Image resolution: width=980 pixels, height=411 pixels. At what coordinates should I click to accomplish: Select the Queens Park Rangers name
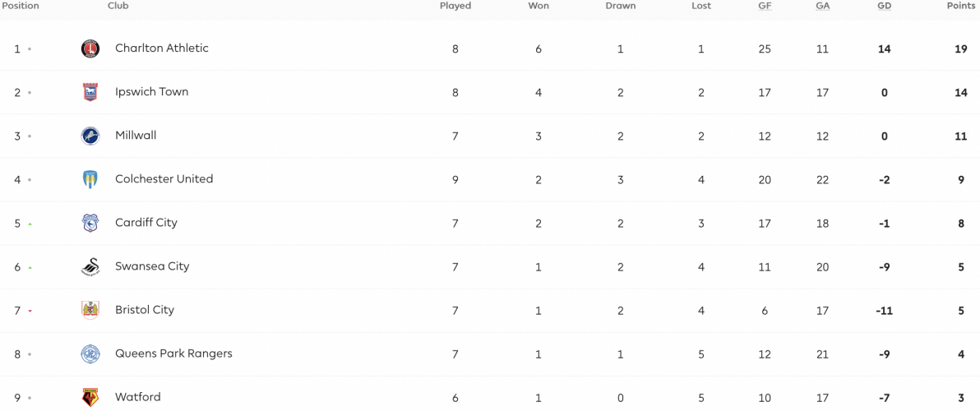pos(173,353)
